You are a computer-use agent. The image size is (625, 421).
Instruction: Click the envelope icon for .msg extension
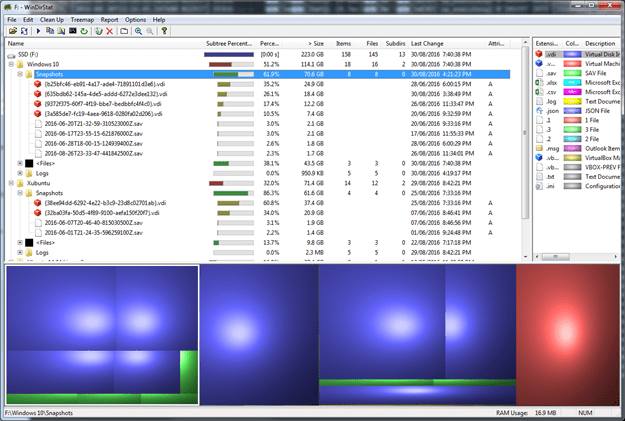pos(539,148)
